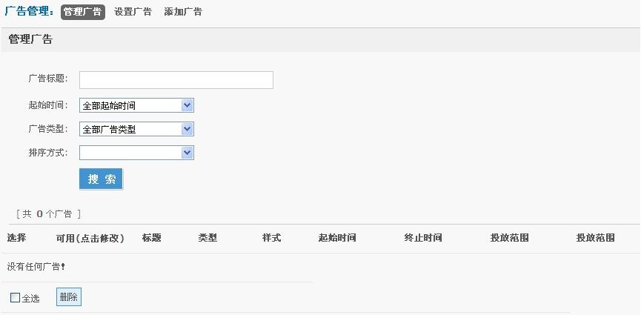
Task: Click the 样式 column header
Action: (x=271, y=238)
